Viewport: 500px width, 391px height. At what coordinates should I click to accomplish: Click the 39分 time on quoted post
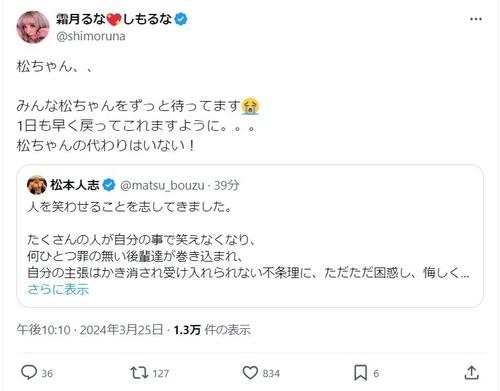point(227,185)
